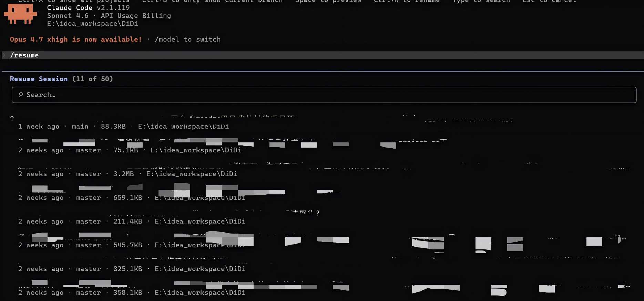Select the 545.7KB master session
This screenshot has height=301, width=644.
(132, 245)
